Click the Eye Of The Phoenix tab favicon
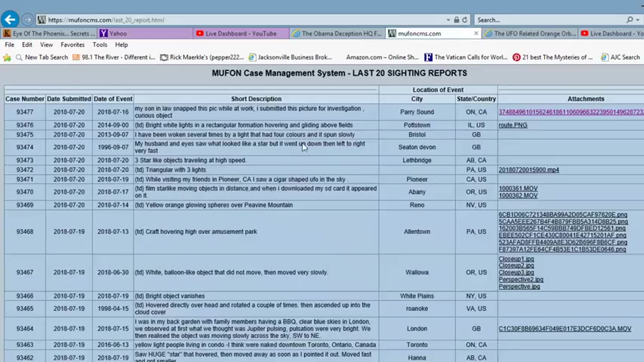The height and width of the screenshot is (362, 644). [x=7, y=34]
